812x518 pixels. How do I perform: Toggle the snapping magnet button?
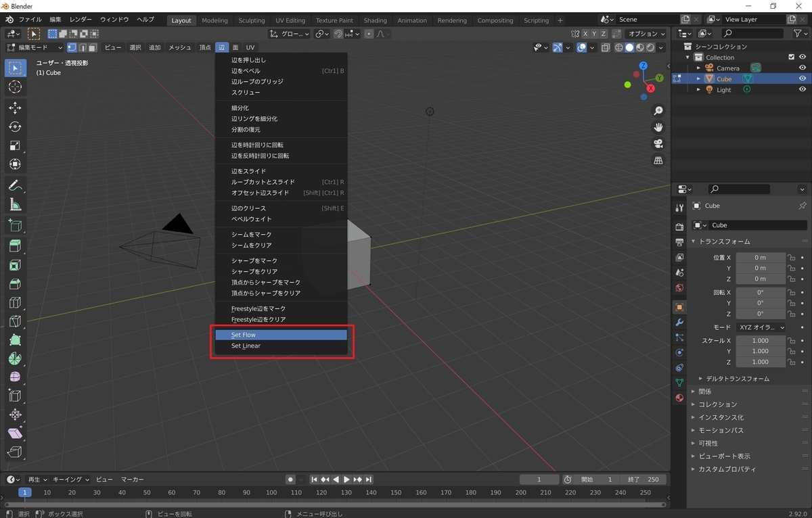click(x=338, y=34)
